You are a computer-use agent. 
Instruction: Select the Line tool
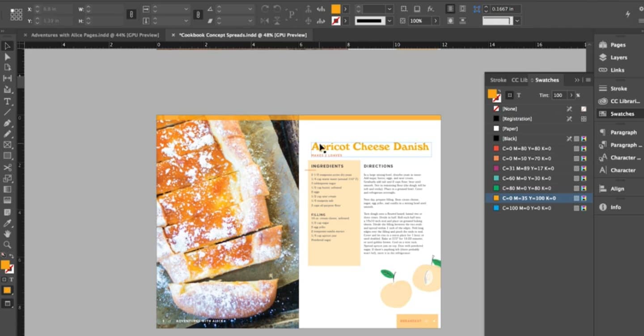(x=7, y=112)
